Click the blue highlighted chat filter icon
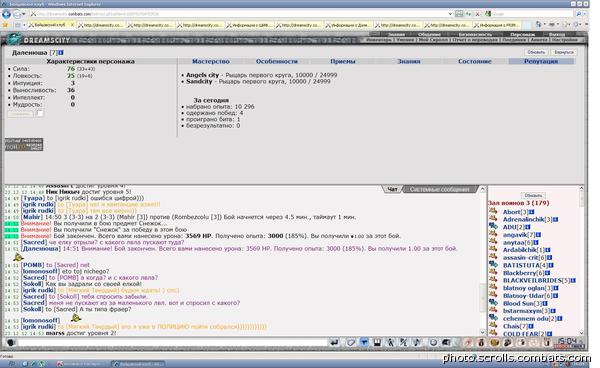This screenshot has height=368, width=600. click(x=364, y=342)
